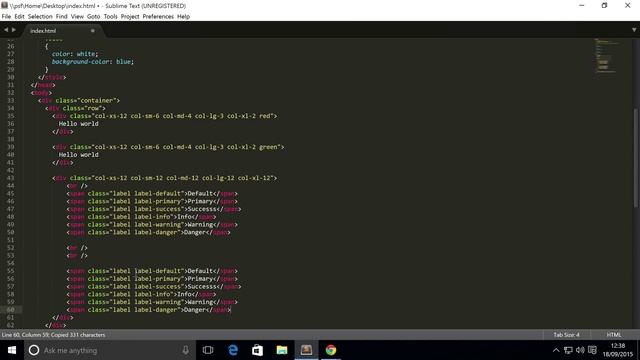Viewport: 640px width, 360px height.
Task: Click the vertical editor scrollbar
Action: pyautogui.click(x=636, y=158)
